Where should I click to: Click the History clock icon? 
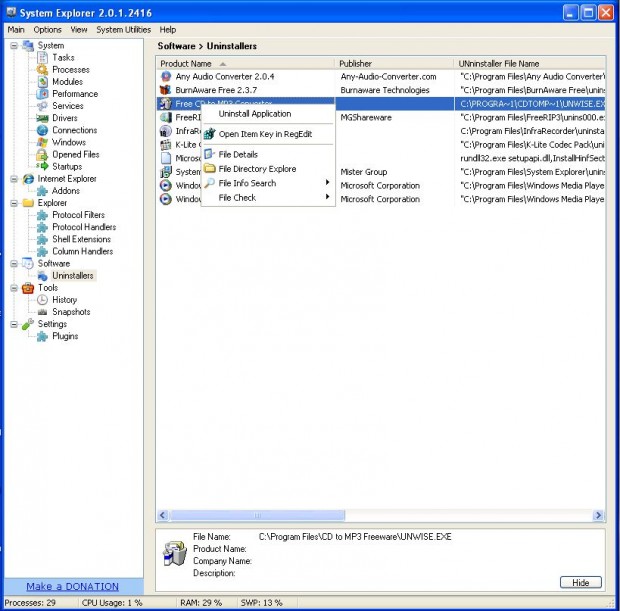click(x=42, y=300)
